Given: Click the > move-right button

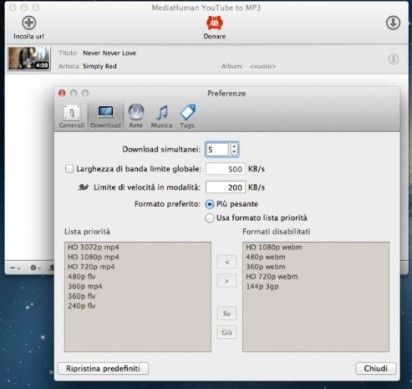Looking at the screenshot, I should pyautogui.click(x=227, y=281).
